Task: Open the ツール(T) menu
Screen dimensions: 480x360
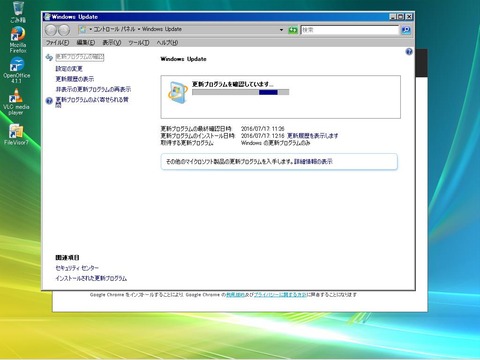Action: click(x=139, y=43)
